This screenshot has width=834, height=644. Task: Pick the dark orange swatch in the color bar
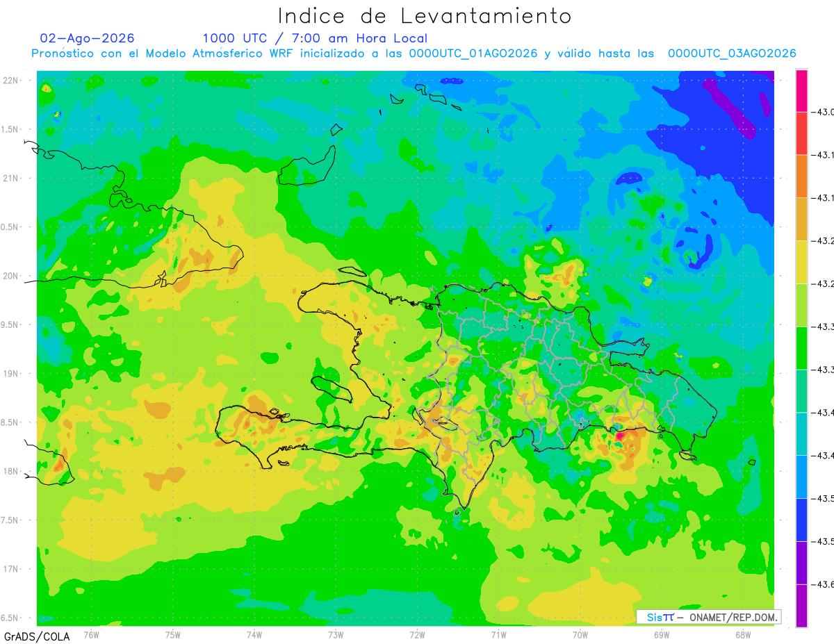[801, 176]
